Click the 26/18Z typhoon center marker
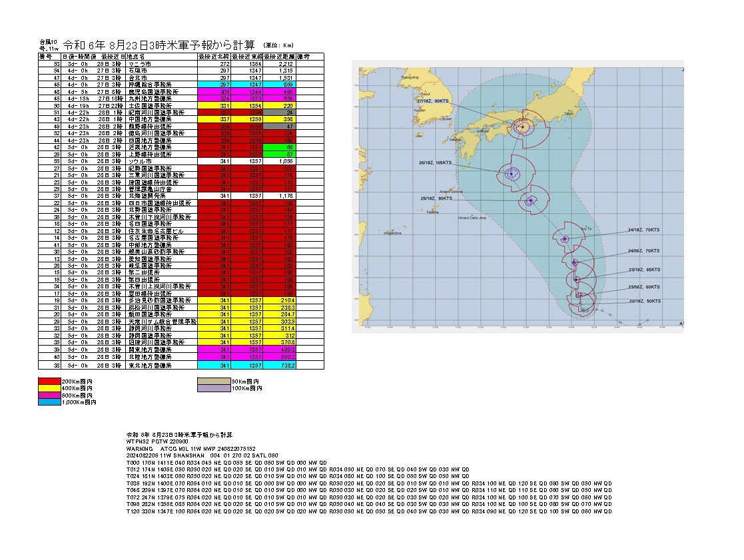Viewport: 744px width, 560px height. tap(510, 174)
